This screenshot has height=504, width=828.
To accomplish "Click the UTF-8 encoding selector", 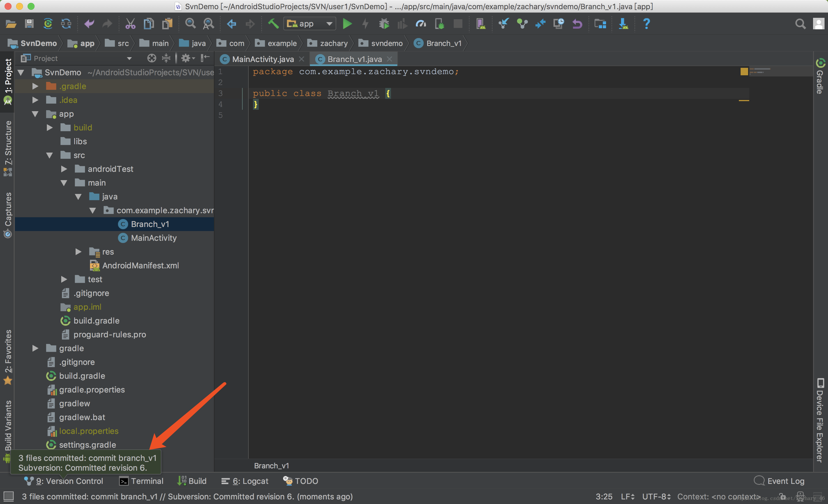I will pyautogui.click(x=656, y=497).
